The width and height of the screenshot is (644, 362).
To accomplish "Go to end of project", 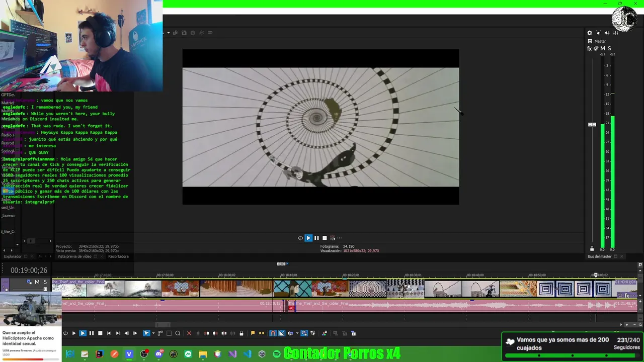I will click(118, 333).
